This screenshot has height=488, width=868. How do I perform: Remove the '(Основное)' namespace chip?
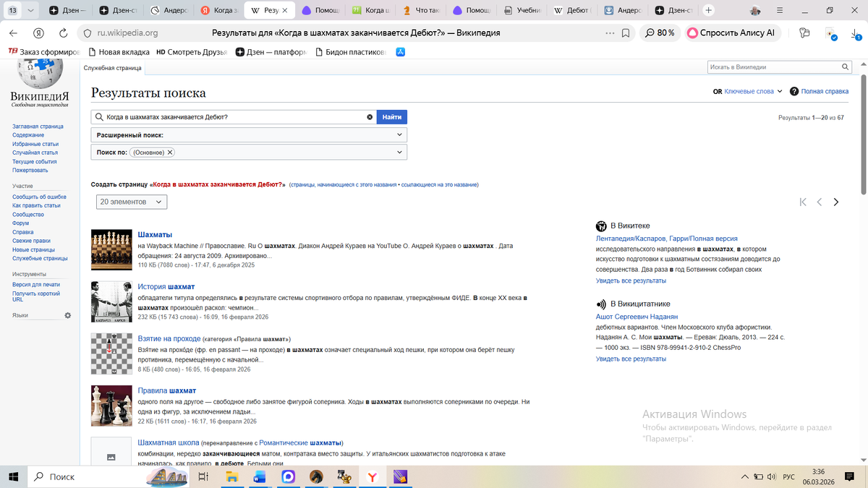tap(170, 153)
